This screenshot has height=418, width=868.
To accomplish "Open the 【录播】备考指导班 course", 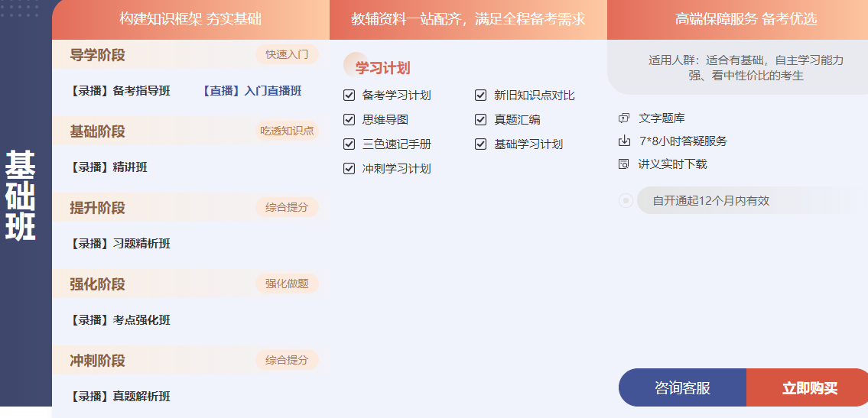I will pos(120,91).
